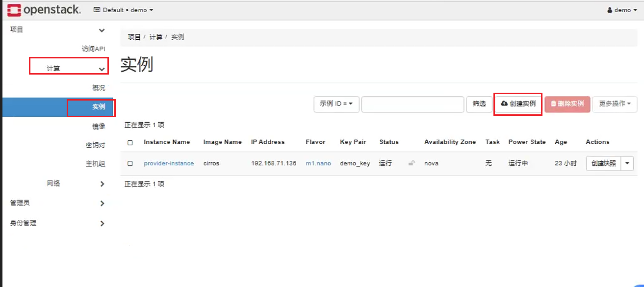
Task: Open the Default • demo project switcher
Action: (x=124, y=10)
